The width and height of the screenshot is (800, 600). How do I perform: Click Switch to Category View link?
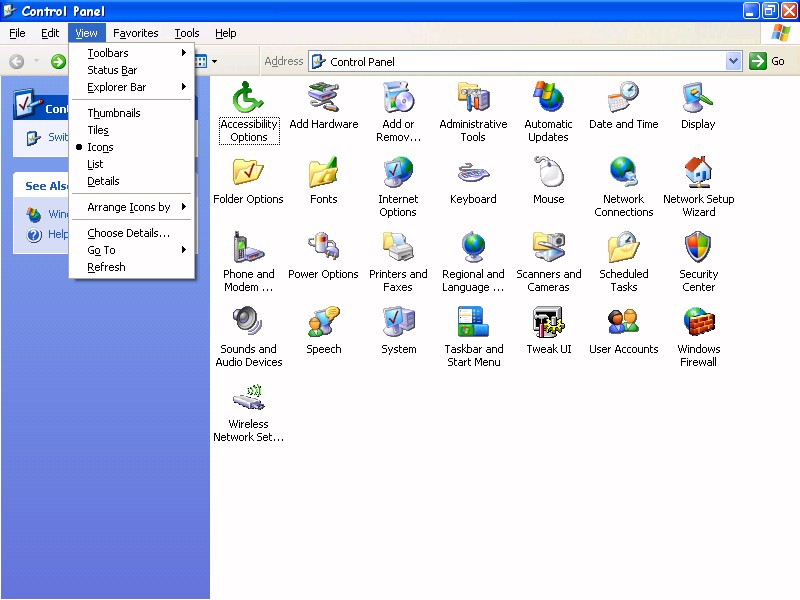coord(47,137)
